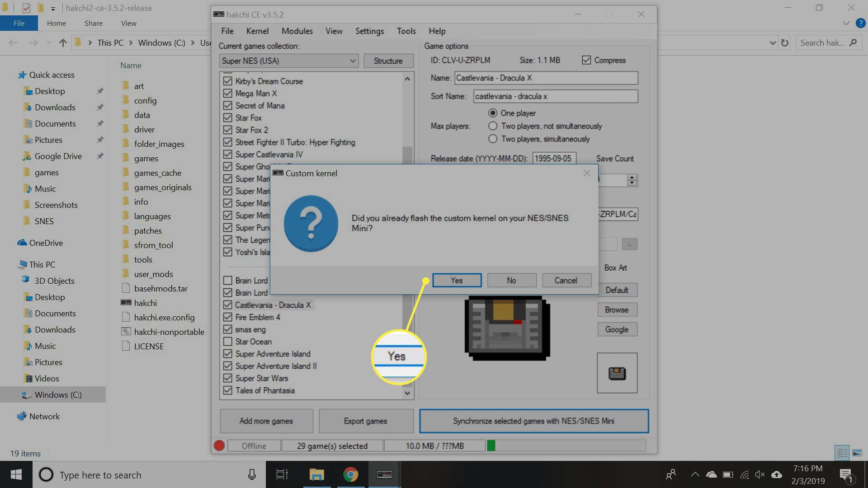
Task: Click Cancel to dismiss the custom kernel dialog
Action: pos(566,280)
